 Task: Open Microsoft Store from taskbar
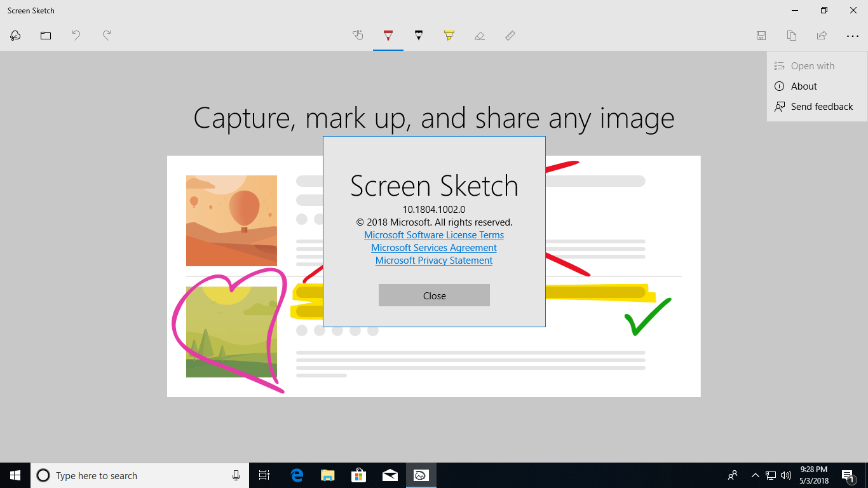click(x=359, y=475)
